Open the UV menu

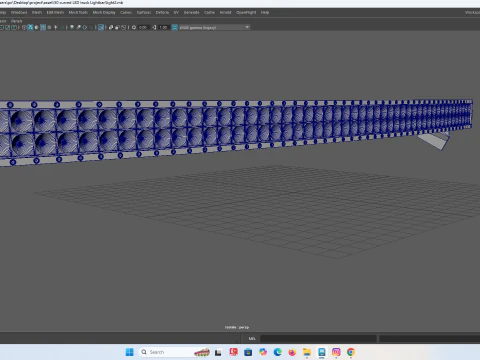176,12
